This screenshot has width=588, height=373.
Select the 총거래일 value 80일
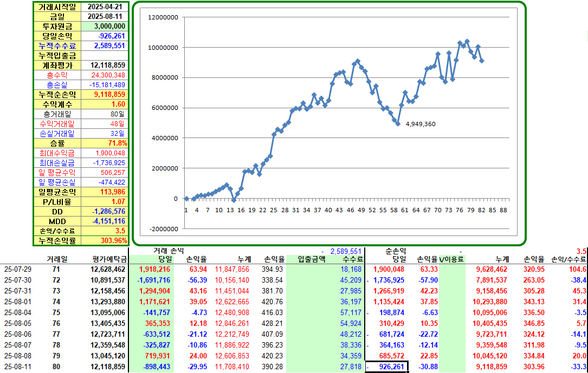(x=105, y=114)
